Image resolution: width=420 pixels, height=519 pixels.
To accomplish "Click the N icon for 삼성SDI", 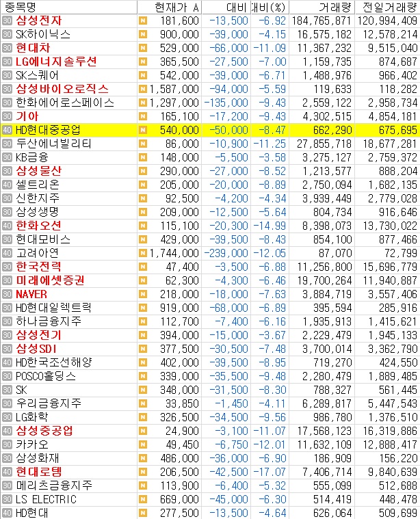I will coord(143,349).
